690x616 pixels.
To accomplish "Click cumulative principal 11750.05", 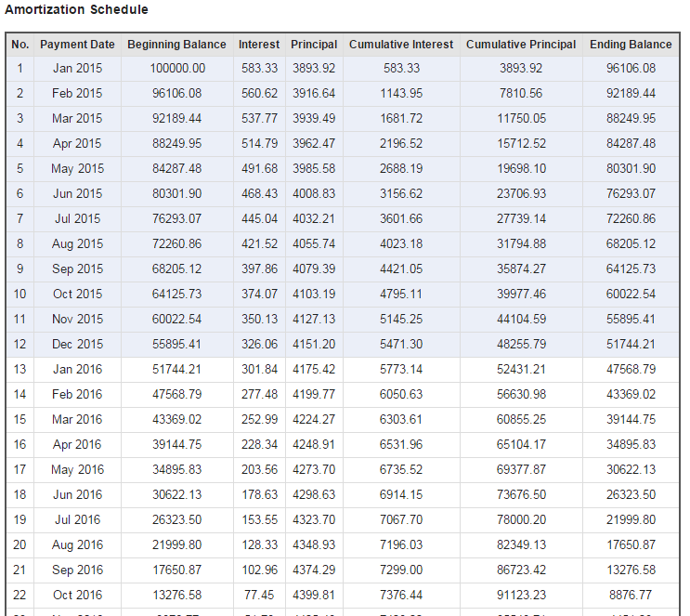I will click(522, 118).
